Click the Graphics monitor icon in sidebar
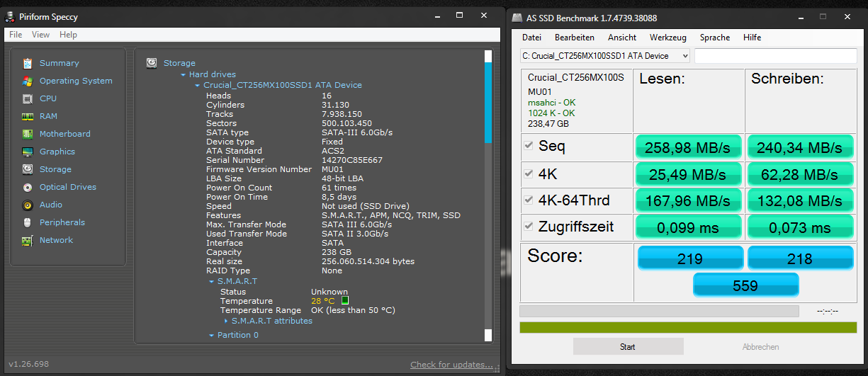 28,152
